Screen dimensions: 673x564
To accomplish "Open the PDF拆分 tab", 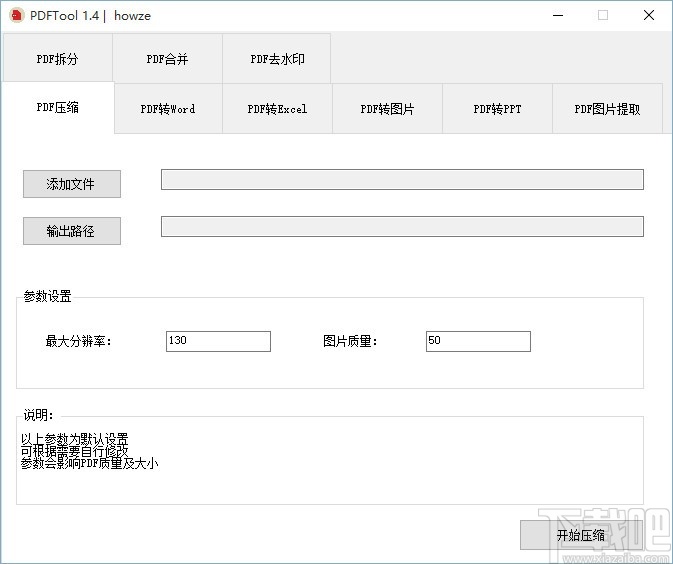I will pos(58,58).
